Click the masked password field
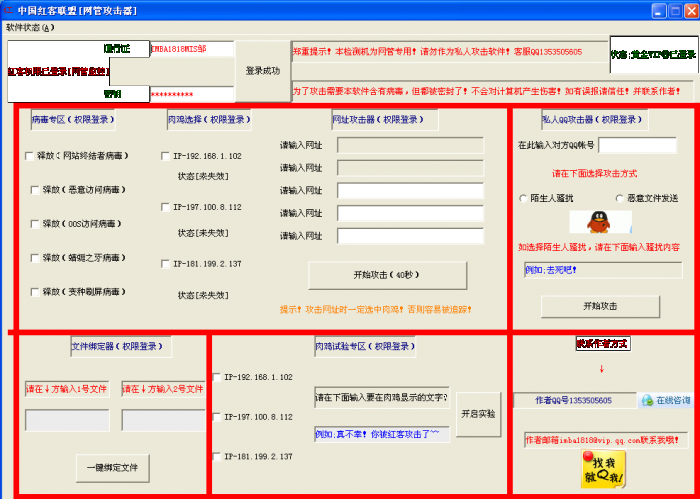This screenshot has height=499, width=700. click(192, 95)
